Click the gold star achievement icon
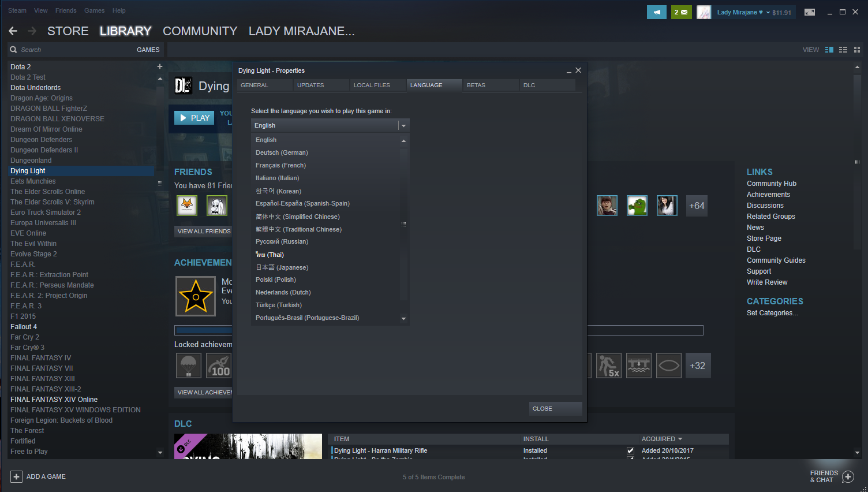868x492 pixels. 196,296
